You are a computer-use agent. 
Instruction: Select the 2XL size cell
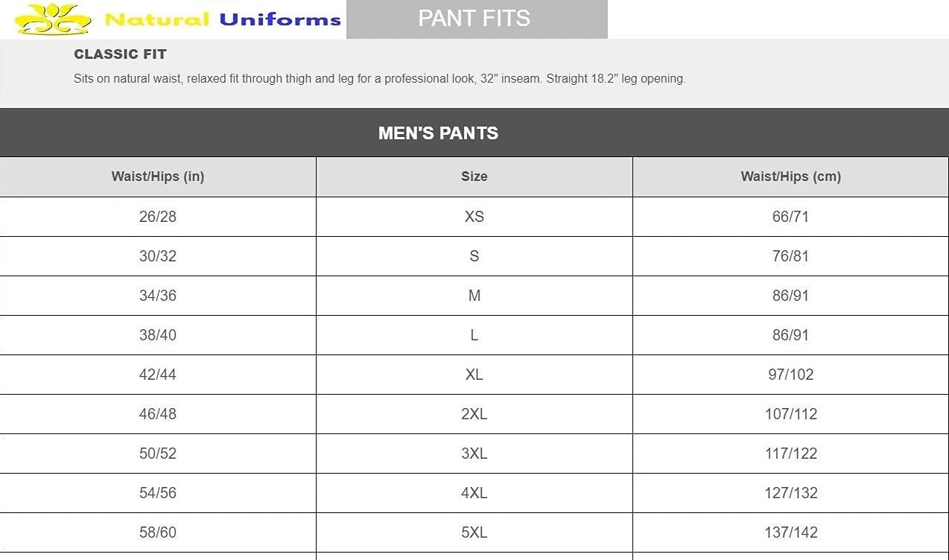474,414
